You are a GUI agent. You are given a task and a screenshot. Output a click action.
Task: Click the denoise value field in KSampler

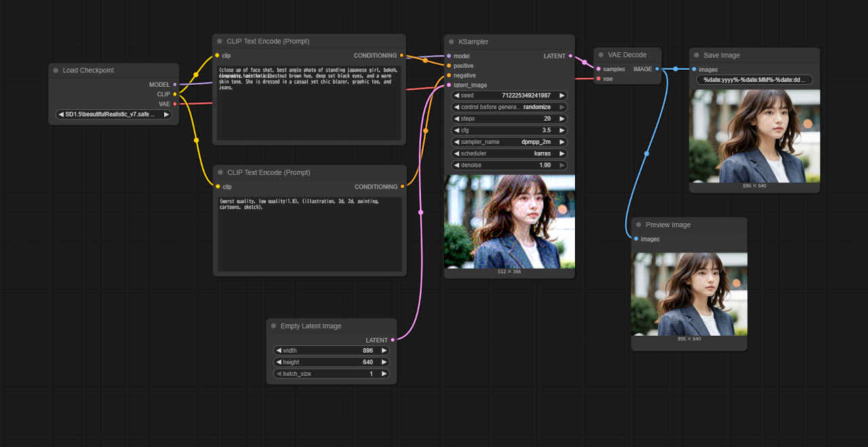[x=509, y=165]
